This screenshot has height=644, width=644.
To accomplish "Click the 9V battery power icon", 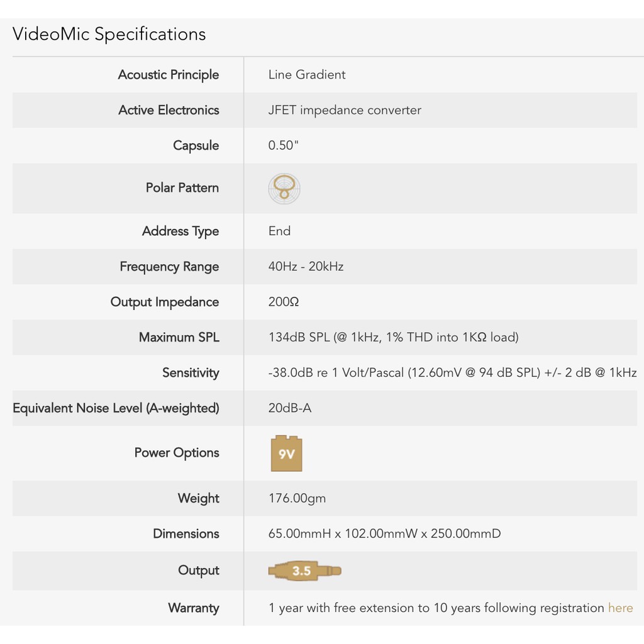I will pyautogui.click(x=286, y=453).
